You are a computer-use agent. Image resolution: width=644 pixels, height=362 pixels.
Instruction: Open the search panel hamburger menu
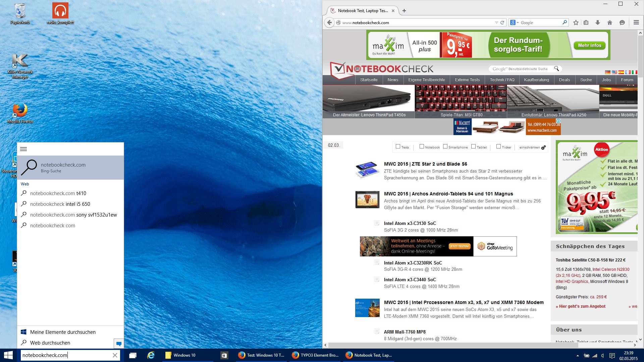[x=23, y=149]
